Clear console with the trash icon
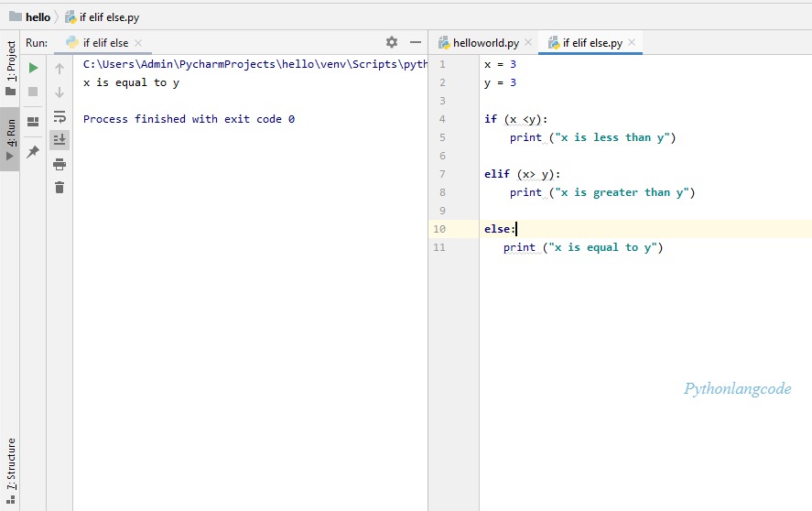The width and height of the screenshot is (812, 511). pos(60,187)
